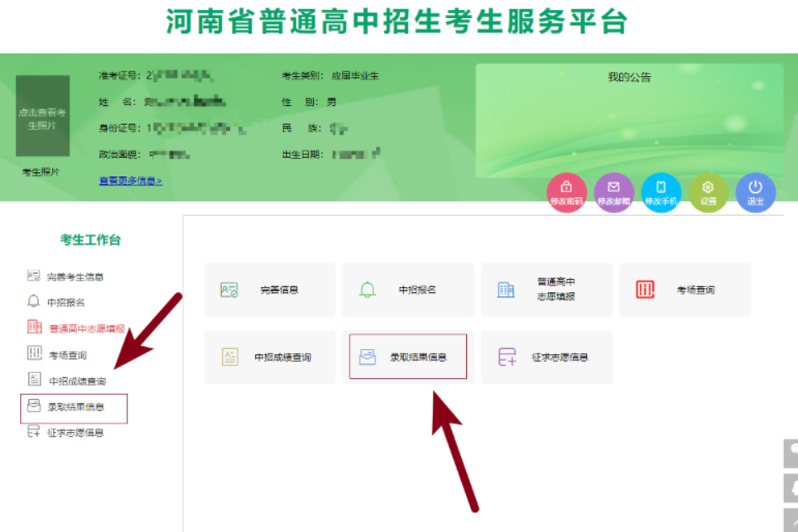The width and height of the screenshot is (798, 532).
Task: Click the blue 退出 power icon
Action: [755, 192]
